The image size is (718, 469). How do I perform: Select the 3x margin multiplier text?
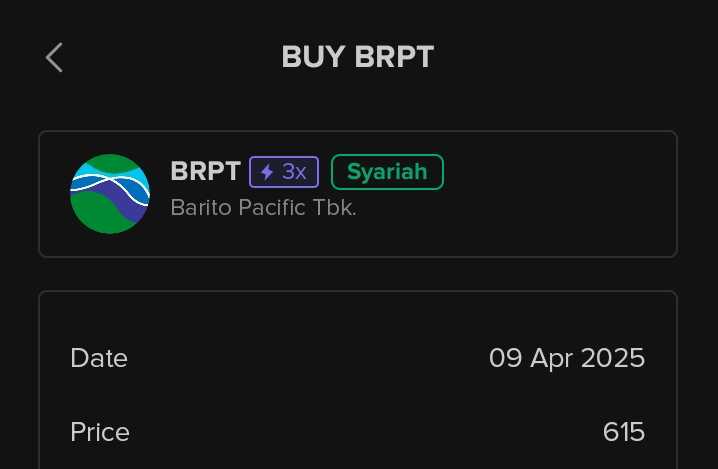tap(294, 172)
